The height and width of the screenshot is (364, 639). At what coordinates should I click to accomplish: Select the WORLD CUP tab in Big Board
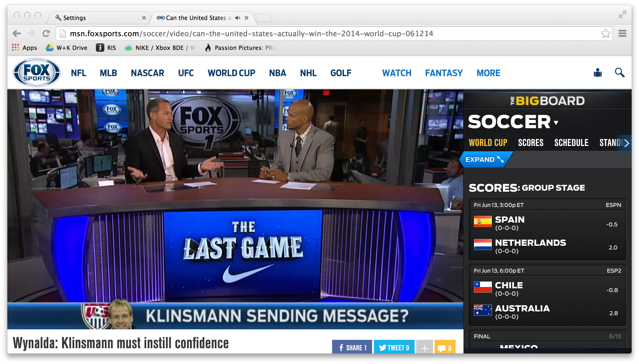(488, 143)
